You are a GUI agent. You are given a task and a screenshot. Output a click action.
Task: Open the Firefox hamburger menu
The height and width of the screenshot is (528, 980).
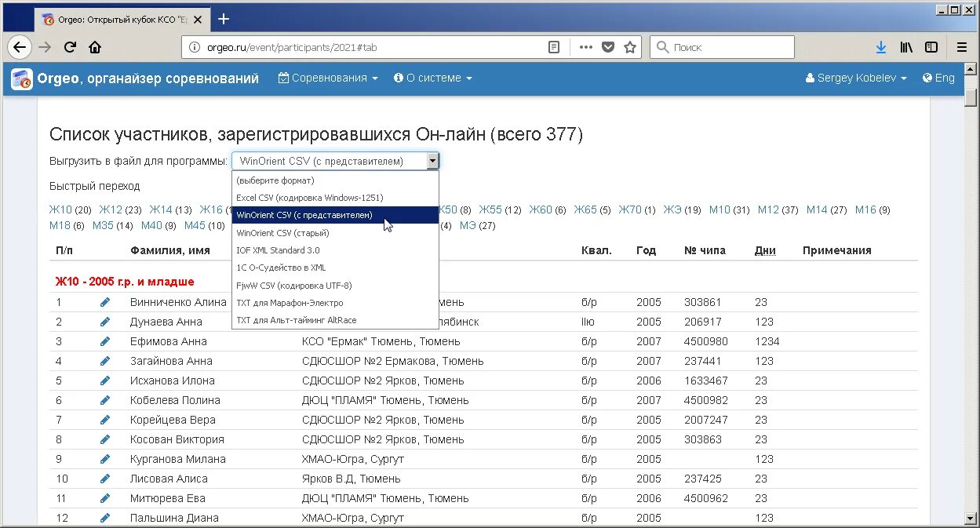pyautogui.click(x=962, y=47)
